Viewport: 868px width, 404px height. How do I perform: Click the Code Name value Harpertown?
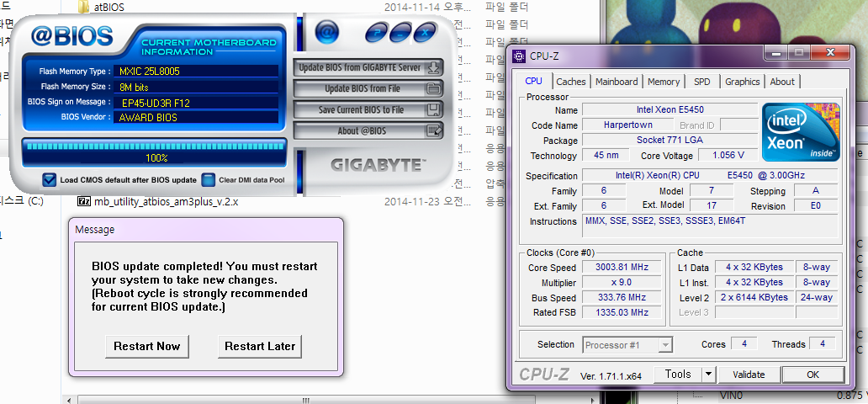click(x=627, y=125)
